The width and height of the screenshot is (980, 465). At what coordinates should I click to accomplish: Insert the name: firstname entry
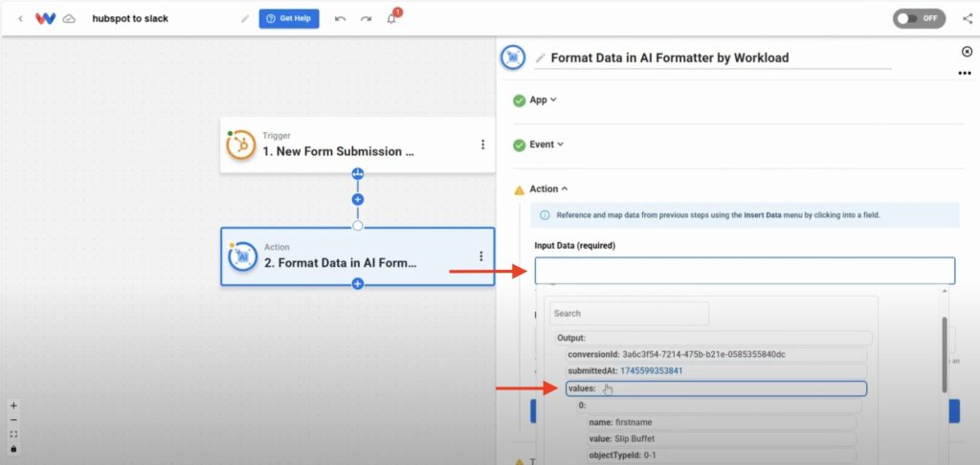pyautogui.click(x=722, y=423)
